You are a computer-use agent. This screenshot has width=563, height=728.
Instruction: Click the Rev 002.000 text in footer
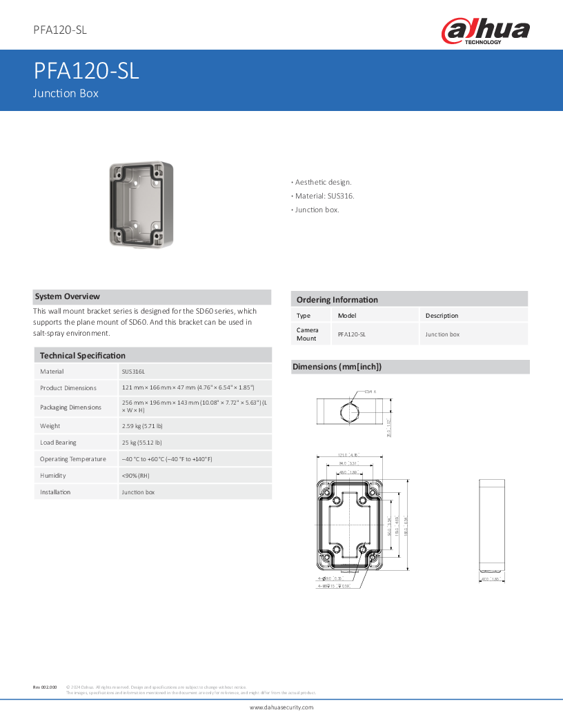pos(45,687)
